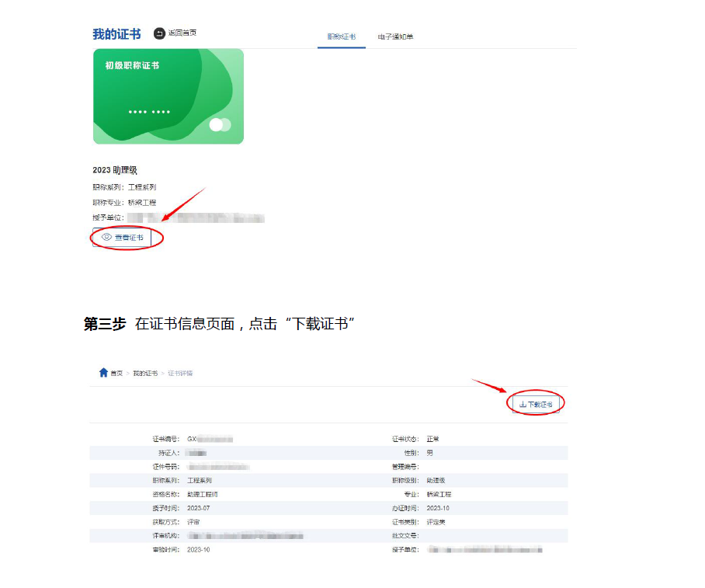Click the blue home icon in breadcrumb
Viewport: 705px width, 588px height.
103,373
